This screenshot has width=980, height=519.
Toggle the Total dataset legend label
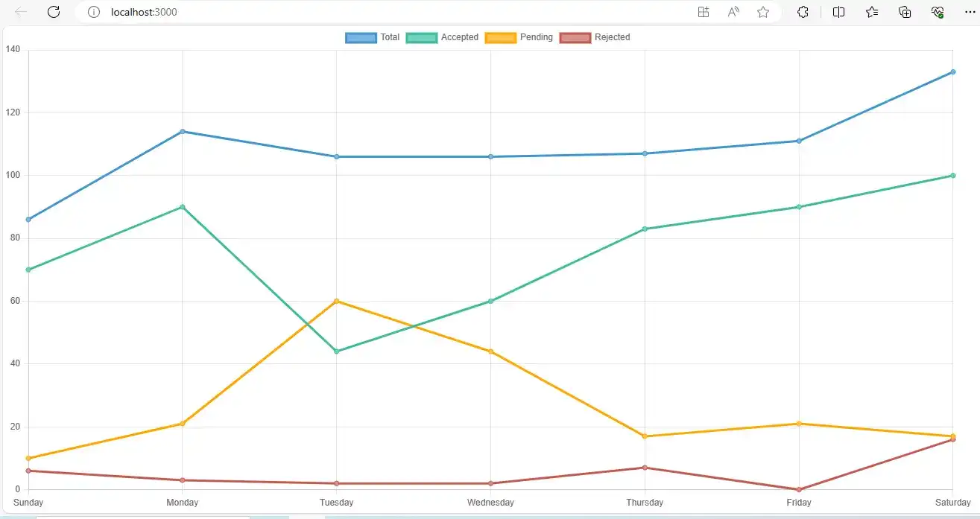(x=390, y=37)
